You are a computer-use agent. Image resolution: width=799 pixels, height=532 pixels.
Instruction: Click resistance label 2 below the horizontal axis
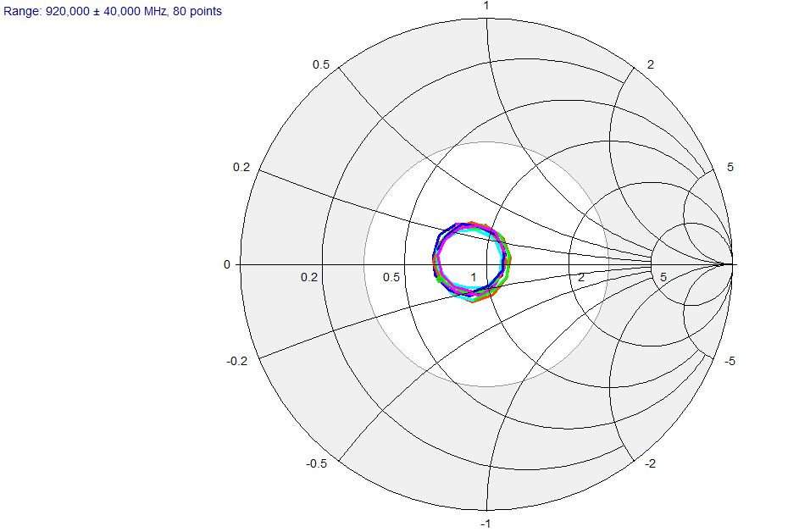[581, 277]
